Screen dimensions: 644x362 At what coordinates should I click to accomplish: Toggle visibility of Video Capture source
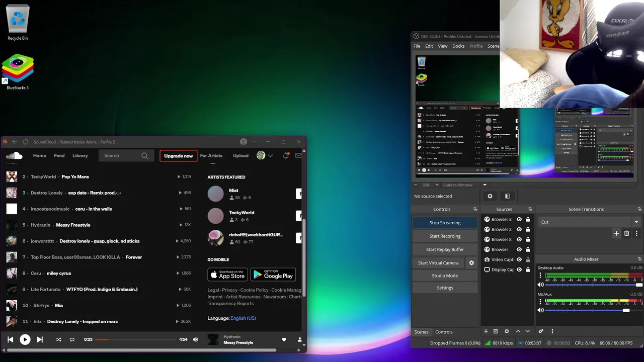click(x=519, y=259)
